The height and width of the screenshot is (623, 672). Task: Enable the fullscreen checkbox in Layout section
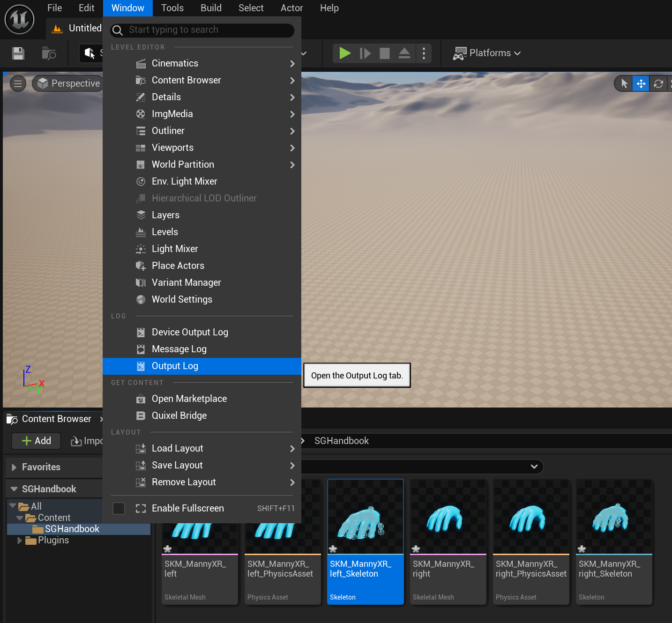click(119, 508)
